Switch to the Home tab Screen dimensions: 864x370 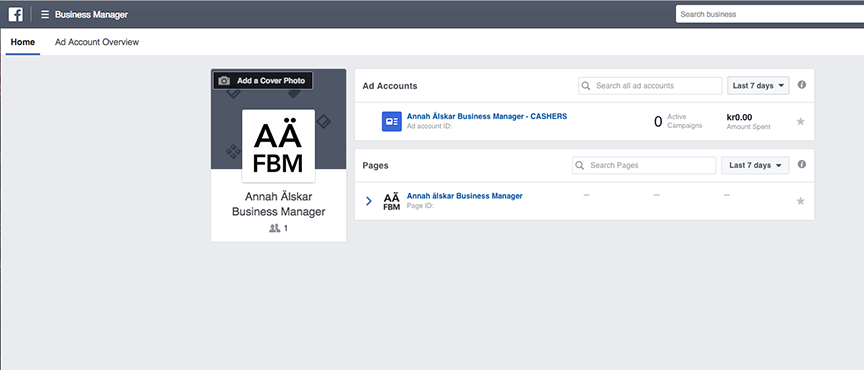tap(23, 42)
